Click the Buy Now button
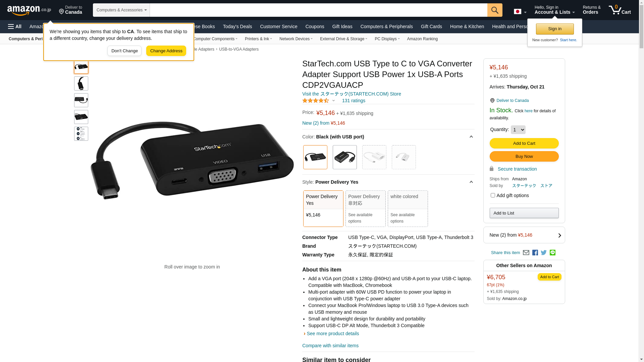 (x=524, y=157)
